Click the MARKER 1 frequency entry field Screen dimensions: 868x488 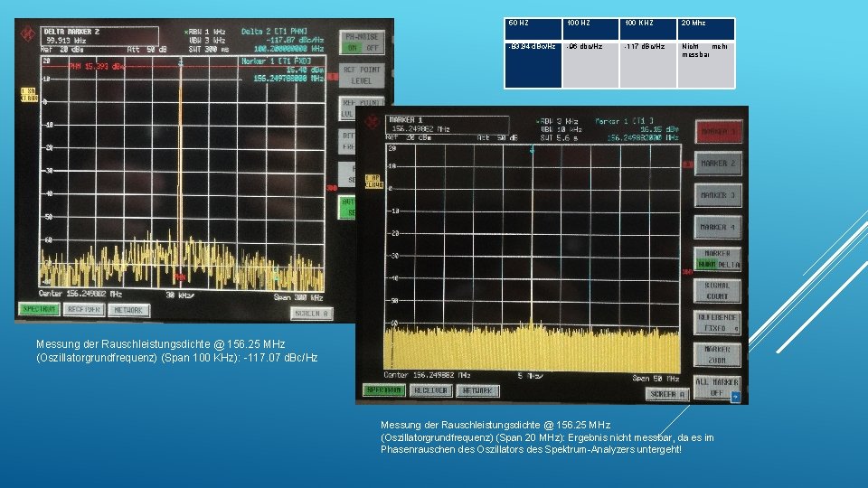point(448,125)
